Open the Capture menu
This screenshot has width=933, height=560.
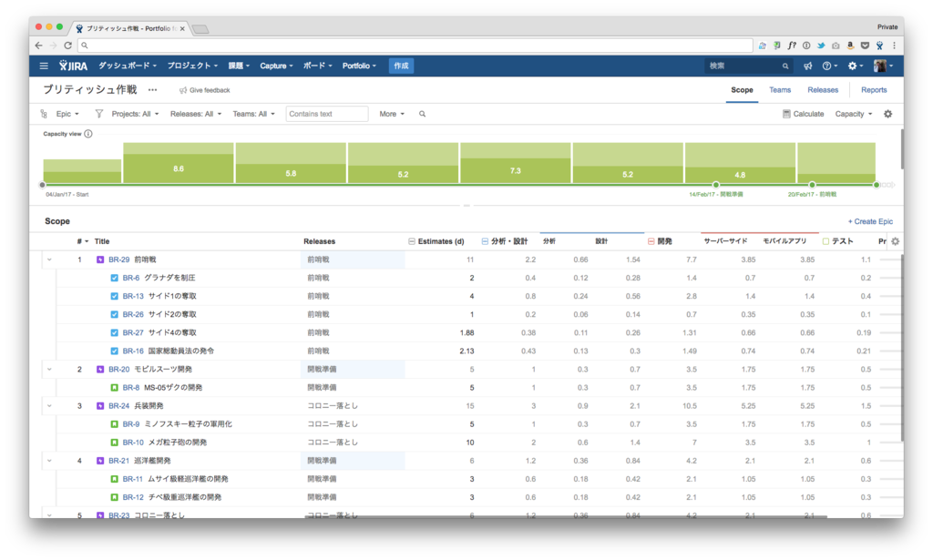(276, 66)
